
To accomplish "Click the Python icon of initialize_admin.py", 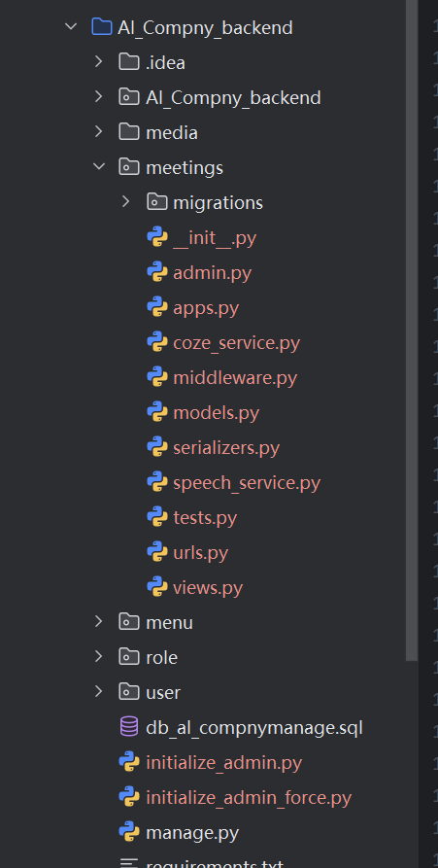I will [x=129, y=762].
